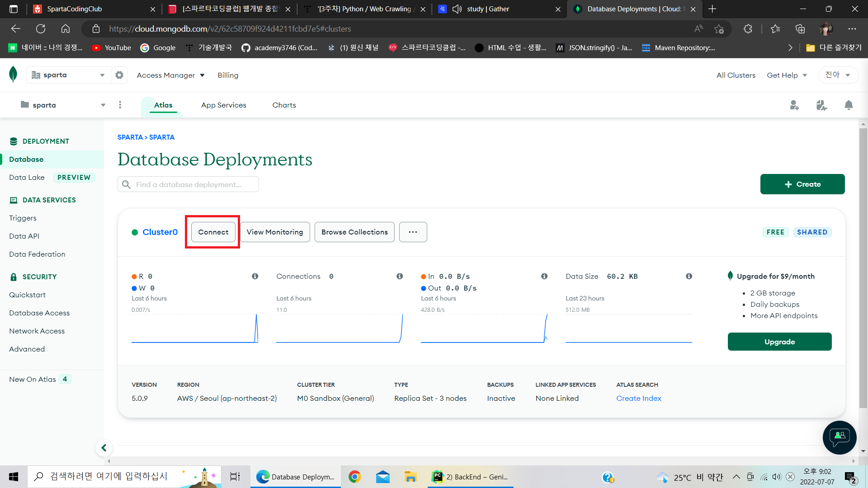
Task: Open organization settings gear icon
Action: (119, 75)
